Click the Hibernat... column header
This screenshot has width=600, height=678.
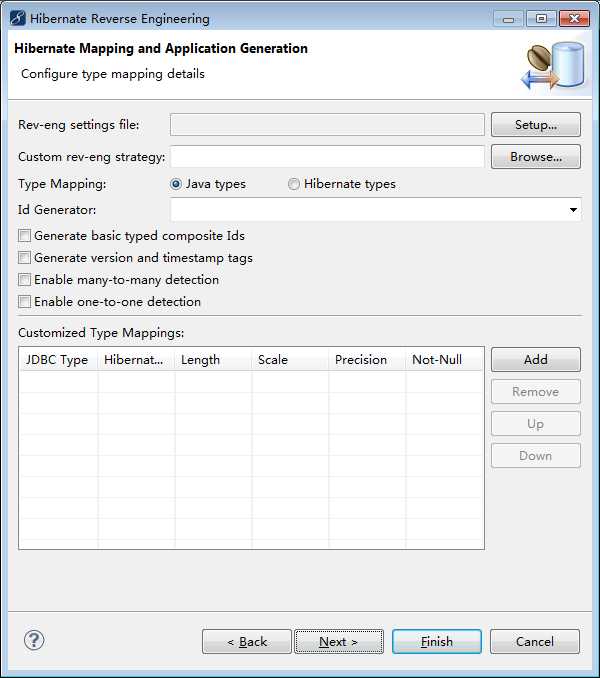[137, 360]
